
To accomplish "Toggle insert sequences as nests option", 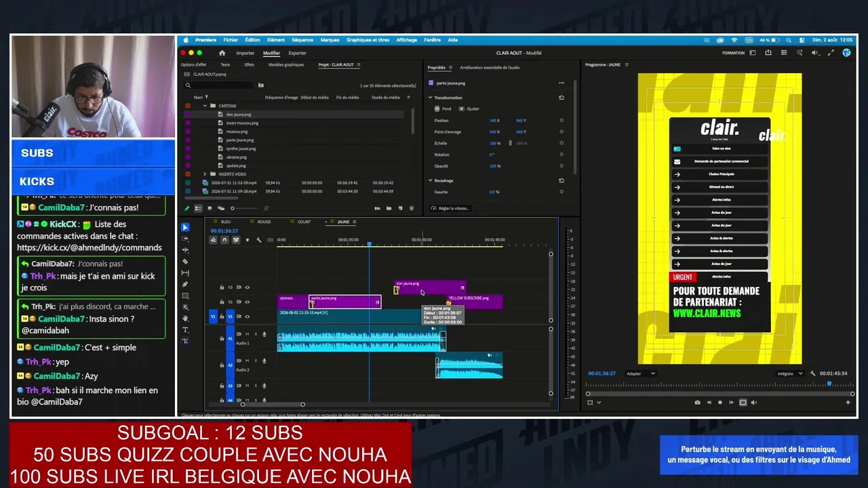I will [x=213, y=240].
